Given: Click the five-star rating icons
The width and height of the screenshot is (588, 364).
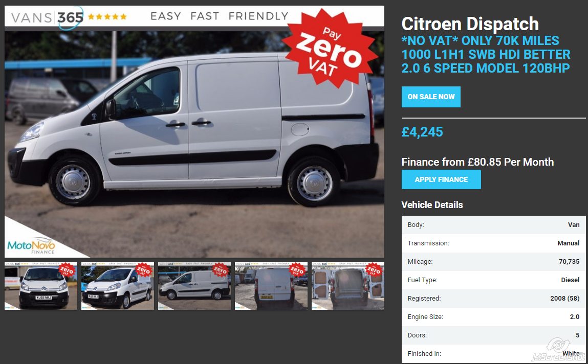Looking at the screenshot, I should click(x=107, y=16).
